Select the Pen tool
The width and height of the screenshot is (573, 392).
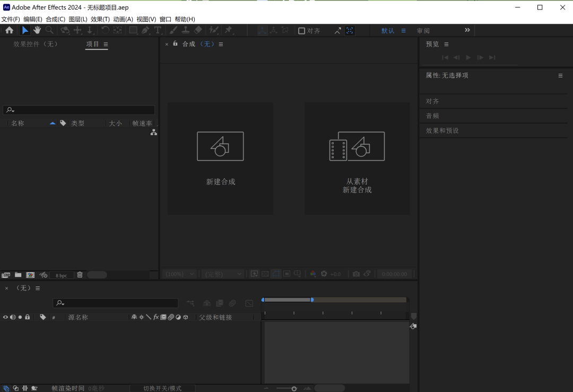[x=145, y=30]
